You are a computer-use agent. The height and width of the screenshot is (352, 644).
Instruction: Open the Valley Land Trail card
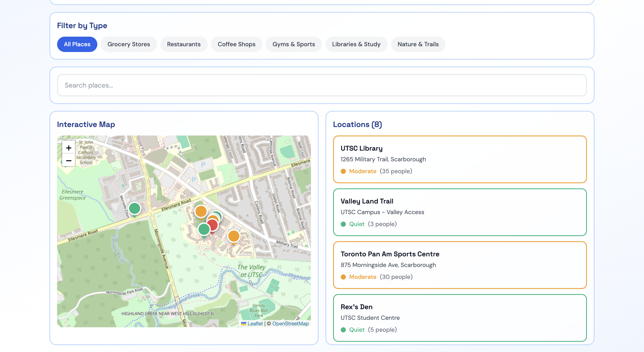coord(460,212)
